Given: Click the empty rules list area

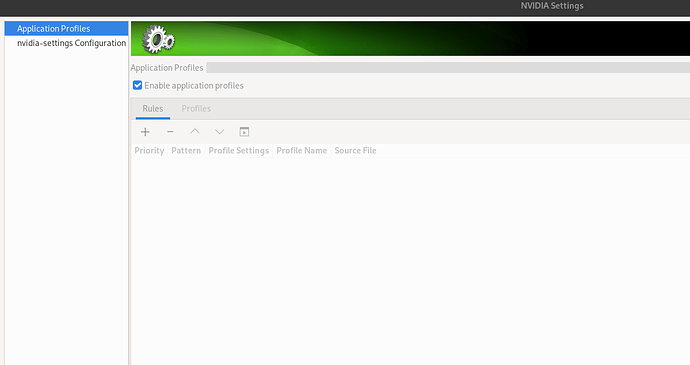Looking at the screenshot, I should tap(411, 261).
